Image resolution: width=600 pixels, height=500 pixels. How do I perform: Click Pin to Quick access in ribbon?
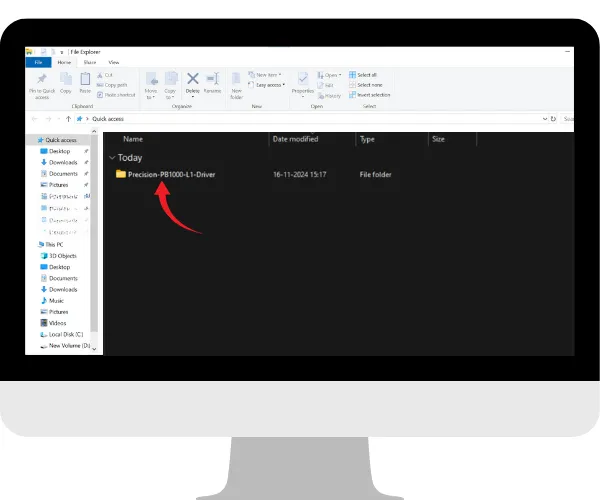click(42, 86)
